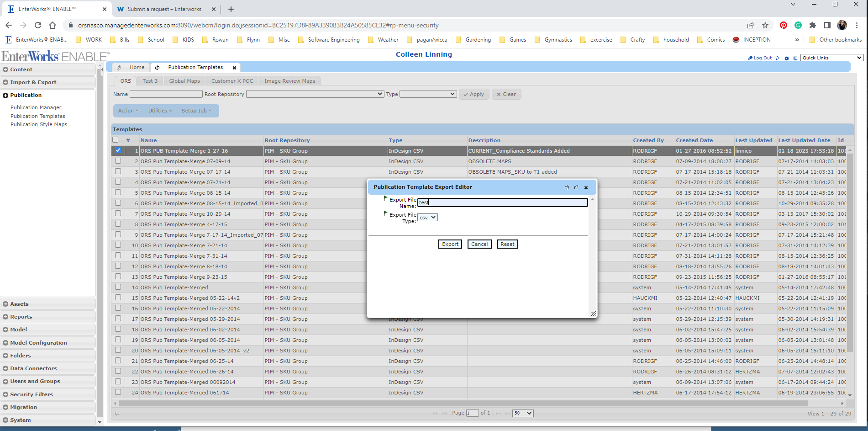This screenshot has width=868, height=431.
Task: Switch to the Image Review Maps tab
Action: 289,80
